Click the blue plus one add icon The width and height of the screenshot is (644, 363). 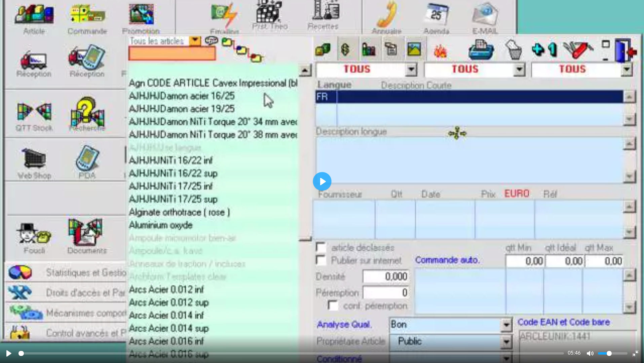[545, 50]
